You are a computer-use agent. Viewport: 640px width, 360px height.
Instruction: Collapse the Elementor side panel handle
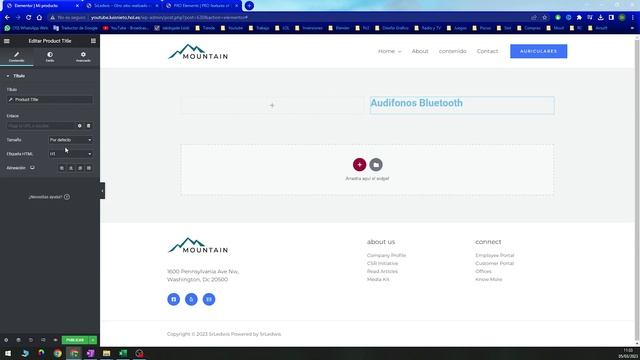[x=102, y=191]
